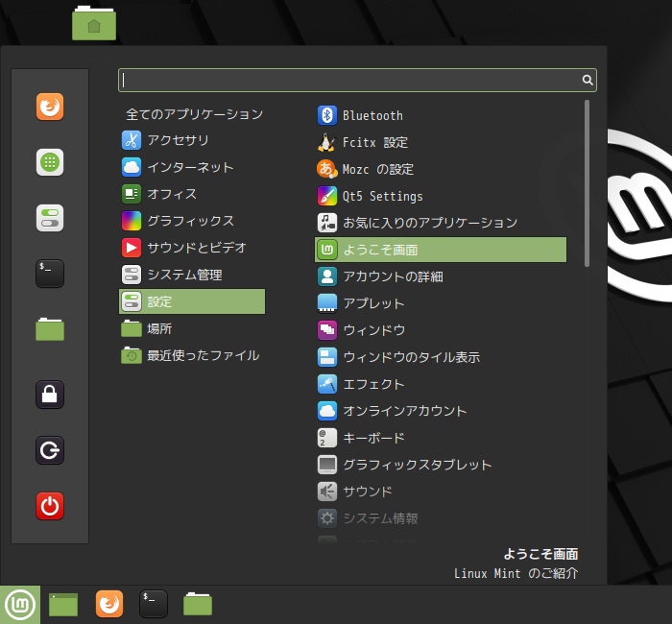
Task: Open システム情報
Action: pyautogui.click(x=441, y=518)
